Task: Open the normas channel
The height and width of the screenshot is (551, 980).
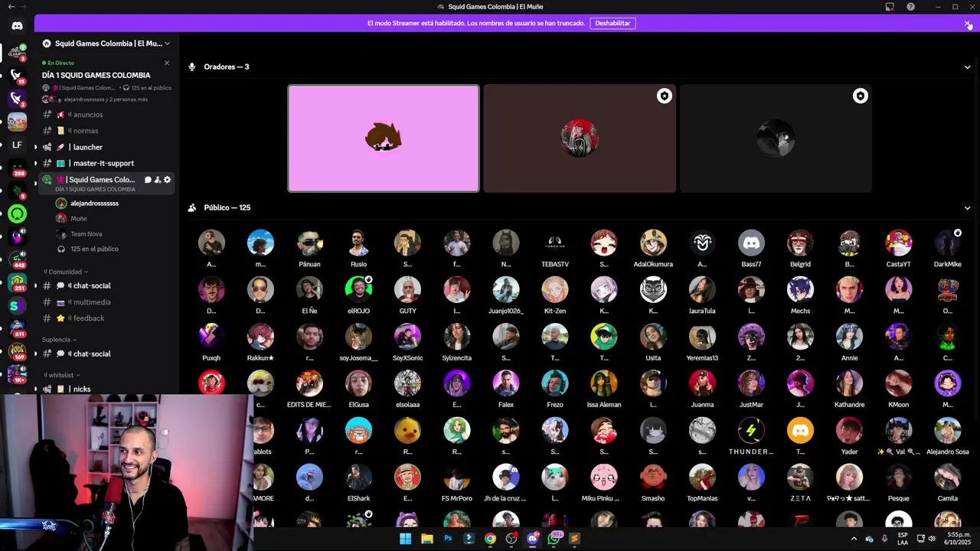Action: coord(106,131)
